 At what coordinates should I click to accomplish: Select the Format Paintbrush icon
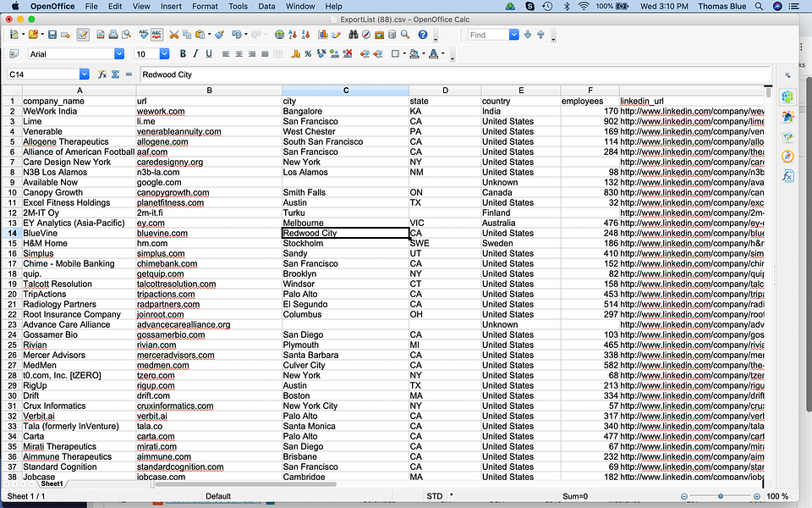(220, 35)
